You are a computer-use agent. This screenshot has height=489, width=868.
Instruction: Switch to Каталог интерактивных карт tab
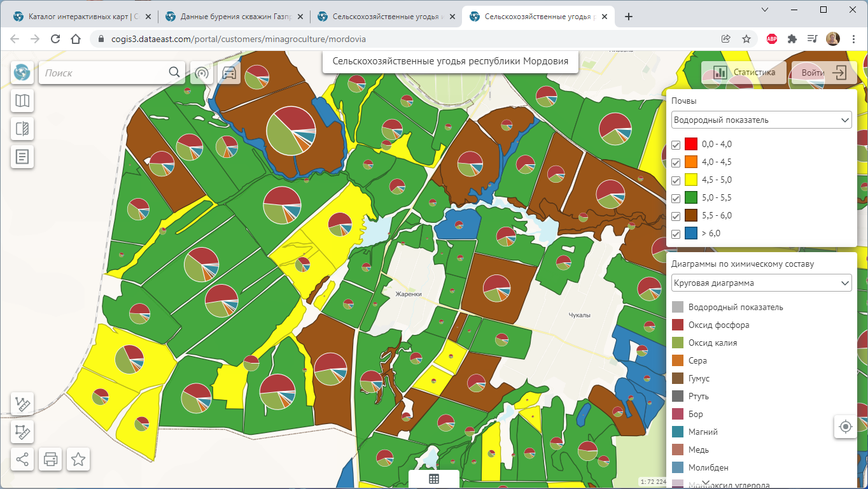click(x=83, y=17)
